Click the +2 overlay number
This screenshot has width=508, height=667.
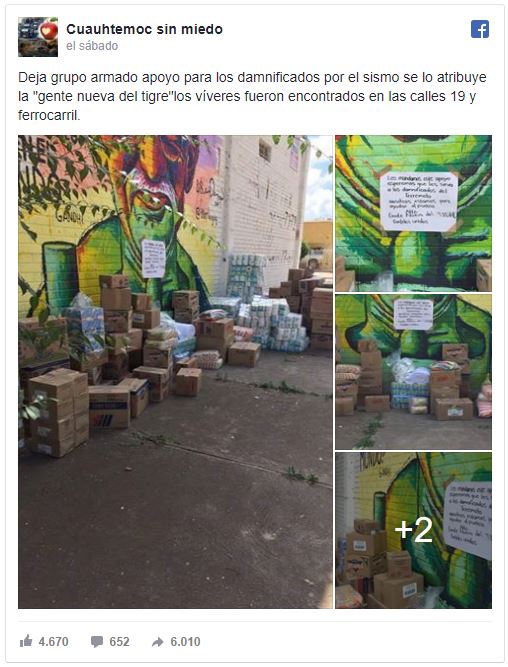click(x=413, y=530)
